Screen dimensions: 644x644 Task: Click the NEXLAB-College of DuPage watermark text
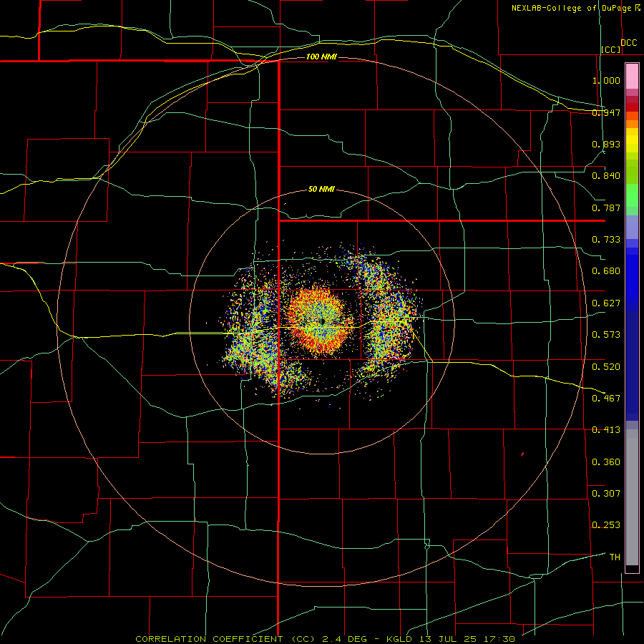click(x=575, y=8)
